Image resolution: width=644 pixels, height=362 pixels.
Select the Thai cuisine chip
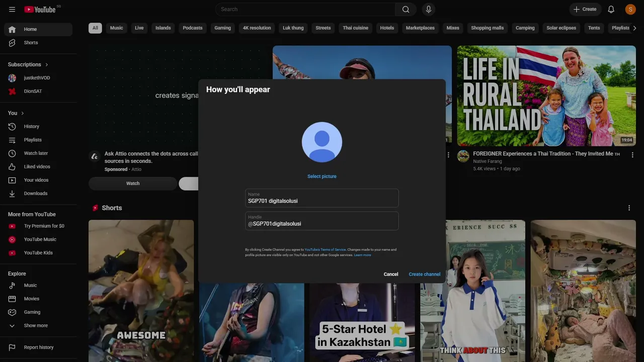(356, 28)
